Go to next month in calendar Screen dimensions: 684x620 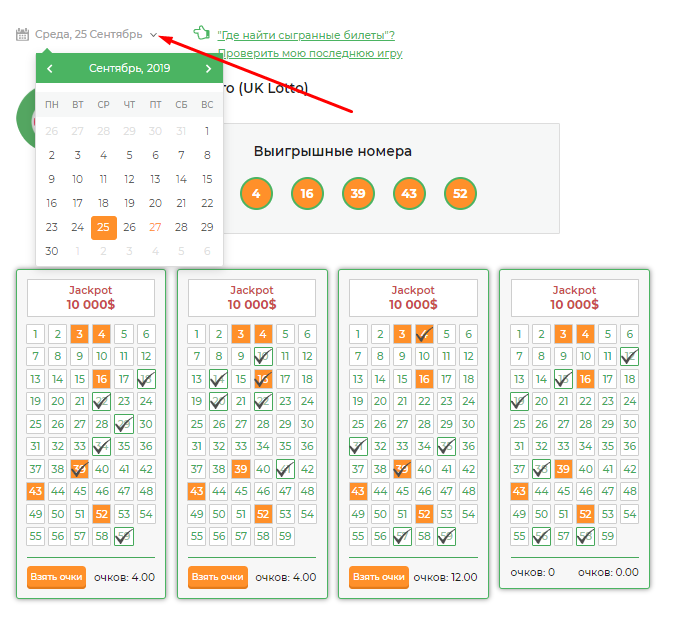(209, 69)
